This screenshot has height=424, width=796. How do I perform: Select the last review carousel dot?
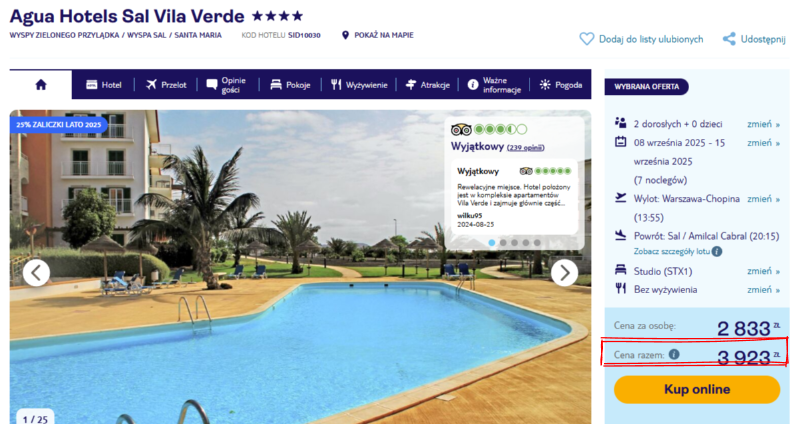pyautogui.click(x=537, y=243)
